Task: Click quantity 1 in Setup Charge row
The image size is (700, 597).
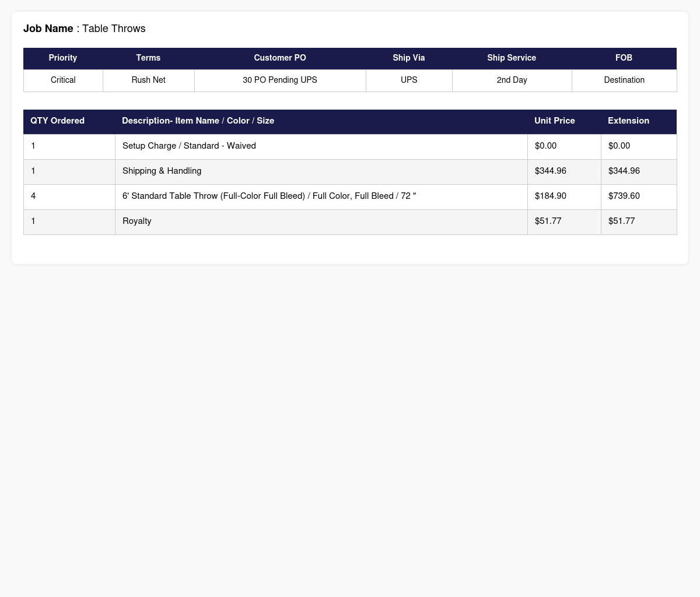Action: pyautogui.click(x=69, y=146)
